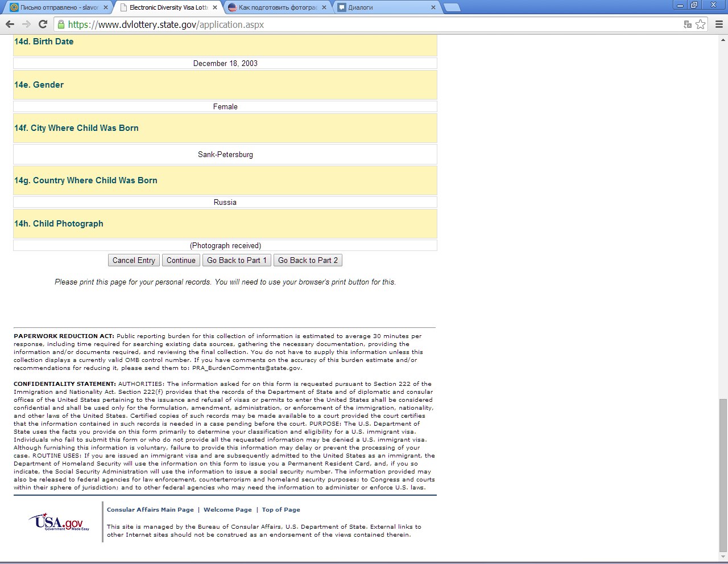Screen dimensions: 728x564
Task: Click Go Back to Part 1
Action: point(237,260)
